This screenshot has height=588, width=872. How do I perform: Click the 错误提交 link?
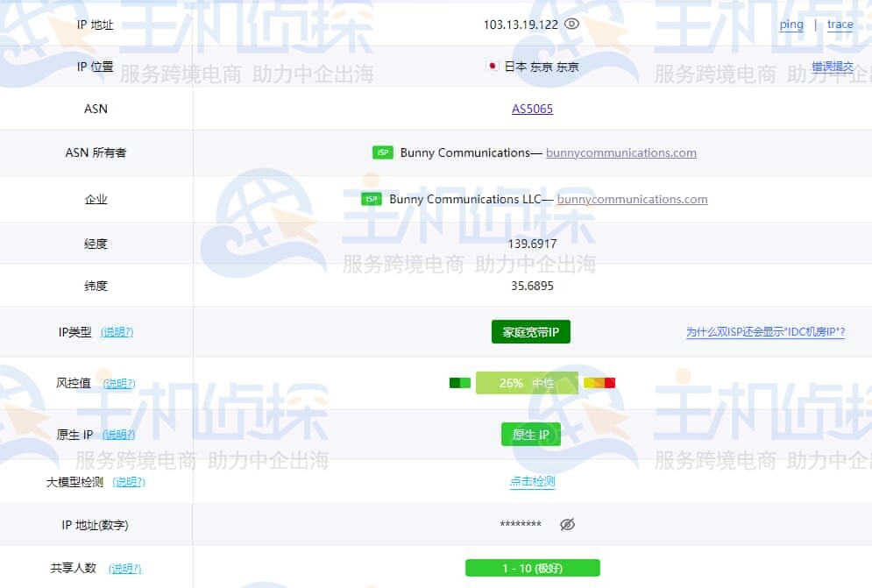coord(832,67)
